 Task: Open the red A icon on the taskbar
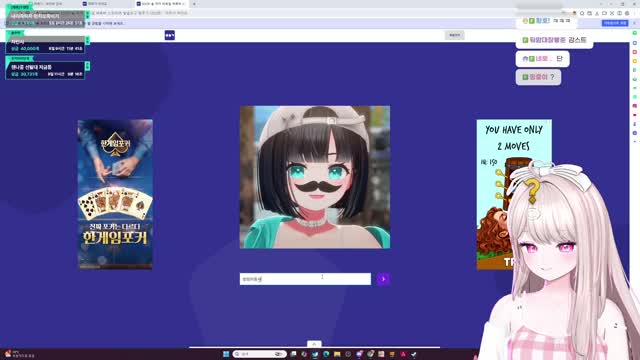click(403, 354)
